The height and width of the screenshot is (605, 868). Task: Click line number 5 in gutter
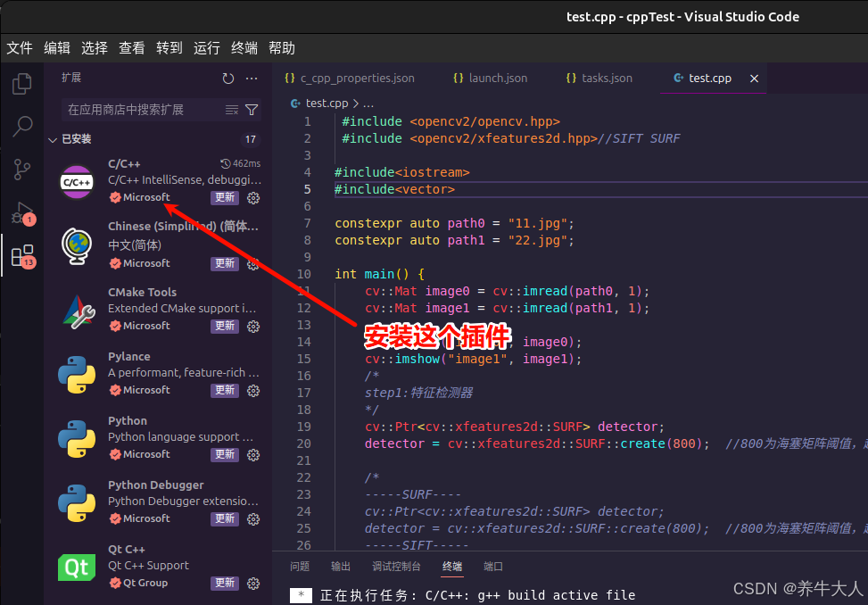tap(307, 189)
